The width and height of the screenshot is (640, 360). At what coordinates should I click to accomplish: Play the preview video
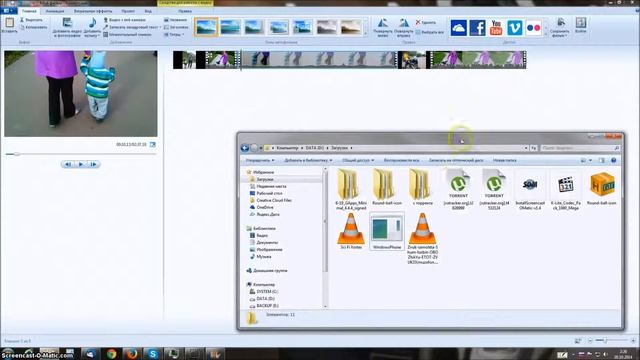point(80,164)
